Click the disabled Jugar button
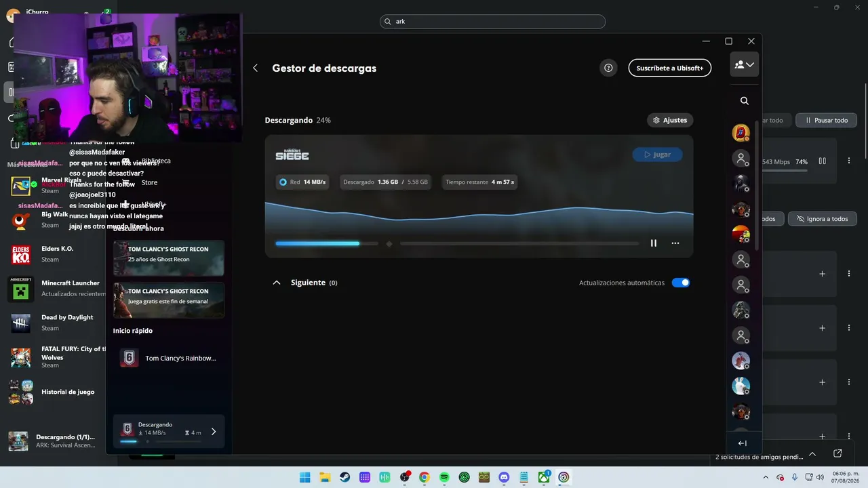The image size is (868, 488). 657,155
